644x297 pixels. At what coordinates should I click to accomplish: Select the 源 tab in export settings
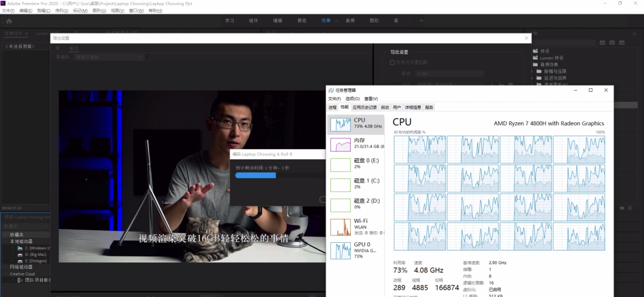point(58,48)
